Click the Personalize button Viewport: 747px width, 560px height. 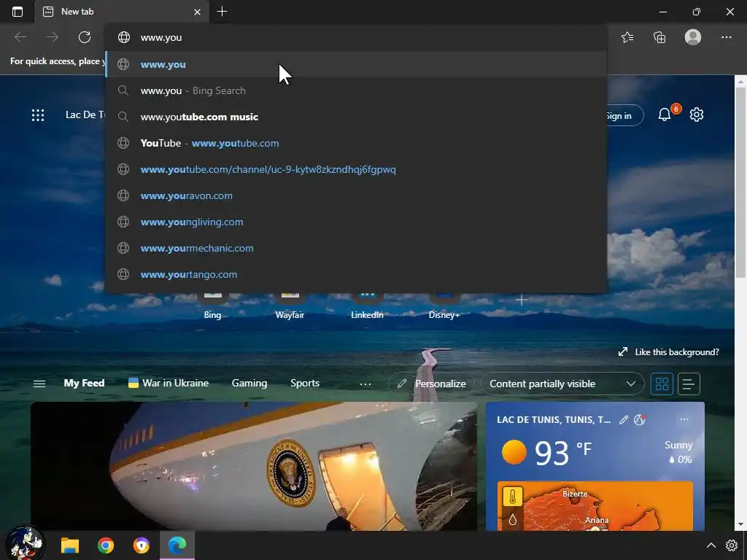433,384
